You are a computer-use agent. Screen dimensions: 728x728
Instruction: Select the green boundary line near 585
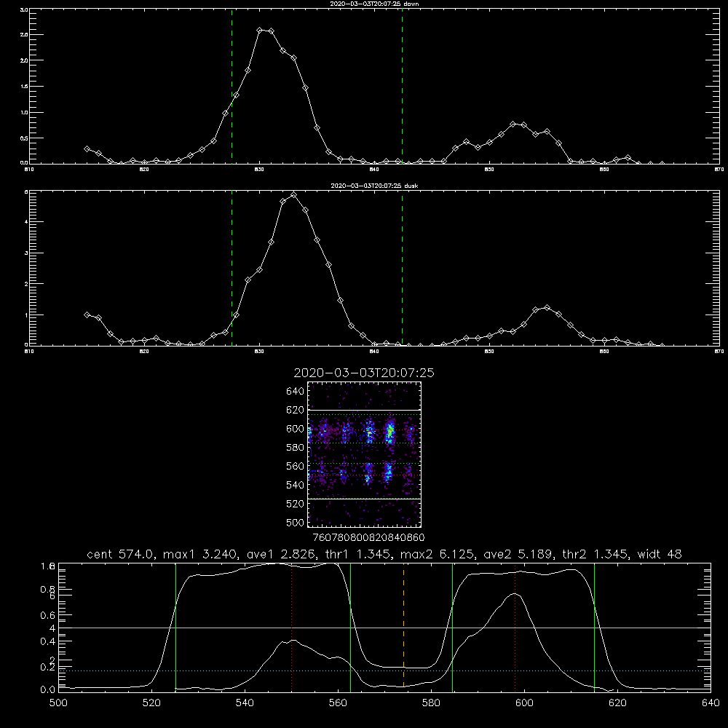coord(452,627)
